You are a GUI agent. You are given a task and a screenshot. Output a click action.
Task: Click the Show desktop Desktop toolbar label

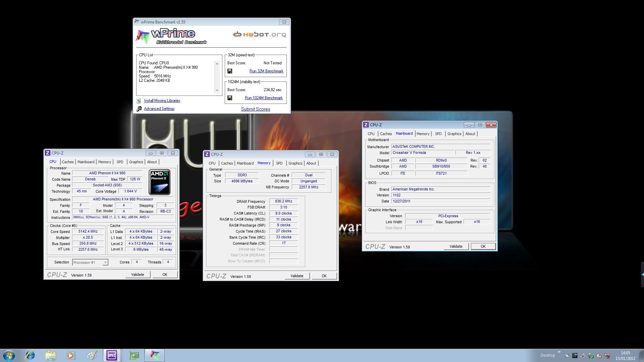(548, 355)
